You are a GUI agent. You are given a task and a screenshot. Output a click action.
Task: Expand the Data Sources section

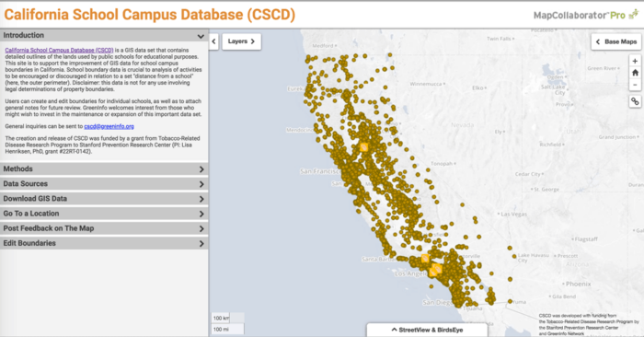[104, 184]
